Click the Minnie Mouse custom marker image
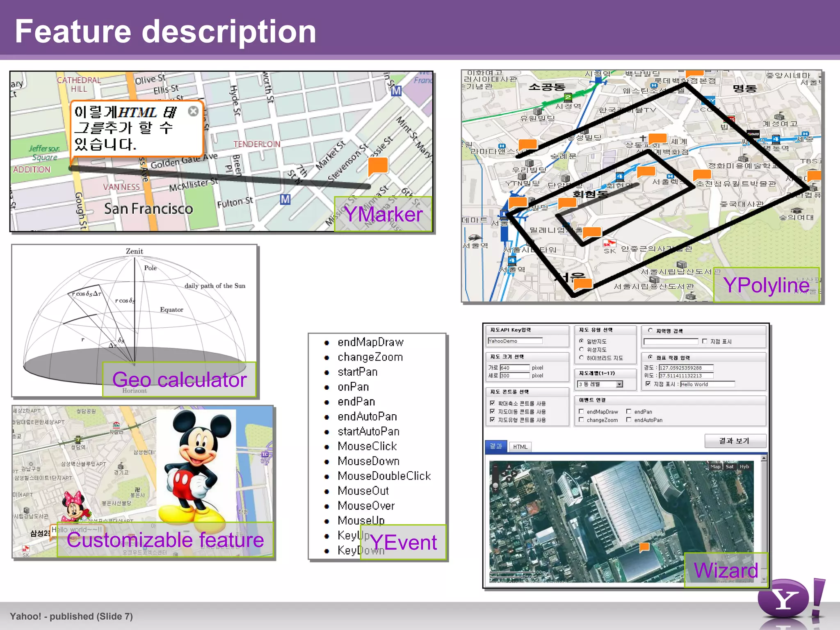Image resolution: width=840 pixels, height=630 pixels. (75, 507)
